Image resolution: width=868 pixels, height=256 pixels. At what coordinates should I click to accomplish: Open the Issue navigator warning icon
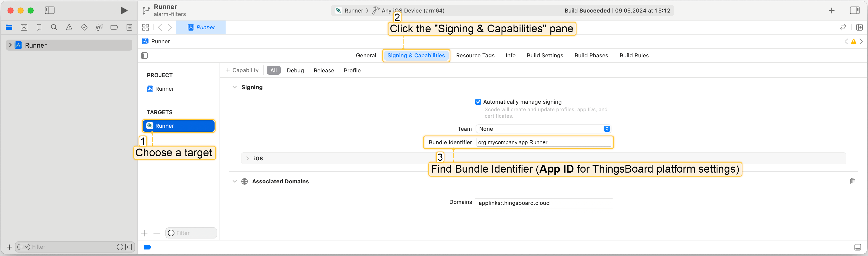pyautogui.click(x=69, y=28)
